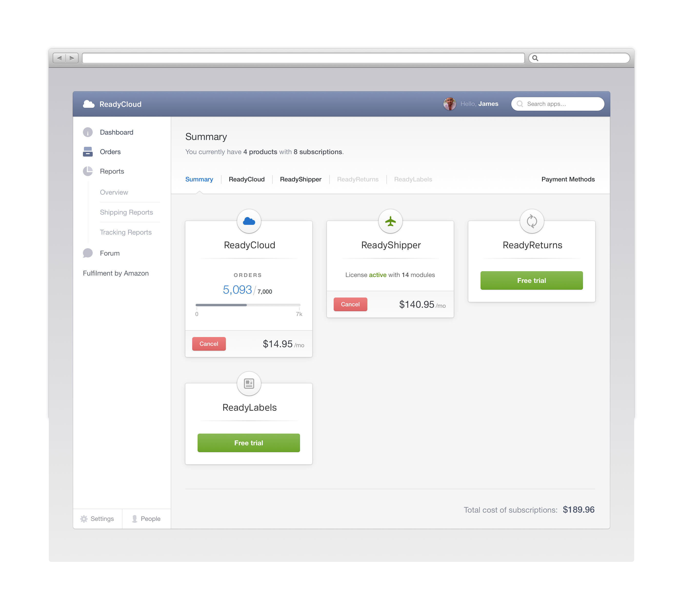The height and width of the screenshot is (616, 683).
Task: Select the ReadyLabels tab
Action: tap(413, 179)
